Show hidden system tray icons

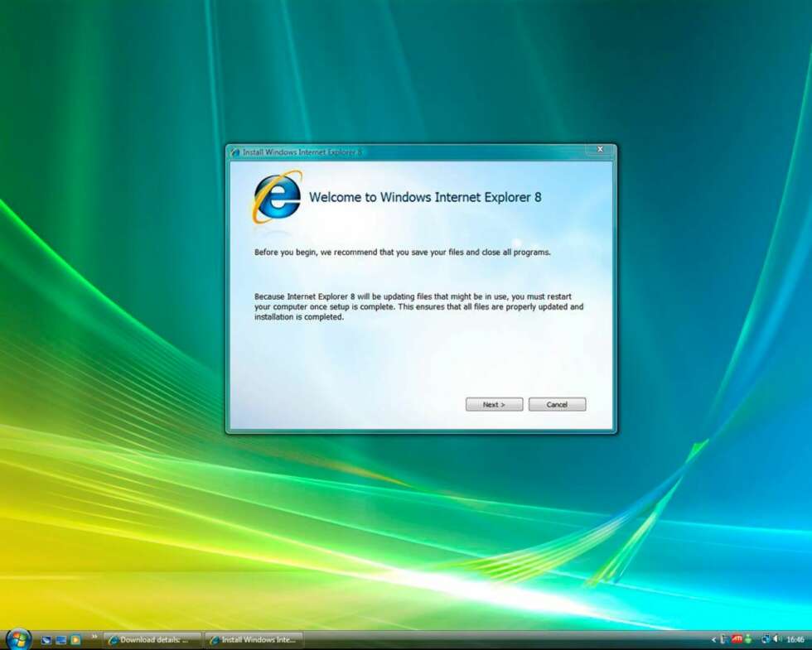713,640
